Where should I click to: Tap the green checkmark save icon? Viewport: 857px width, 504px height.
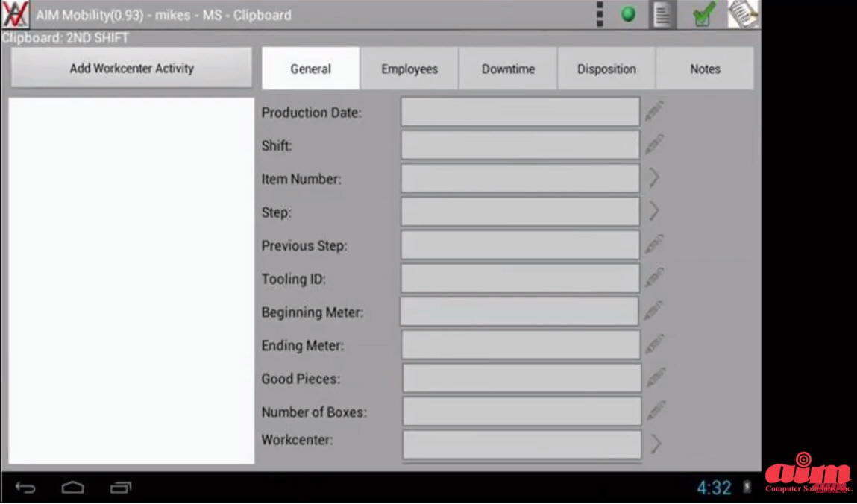point(704,14)
